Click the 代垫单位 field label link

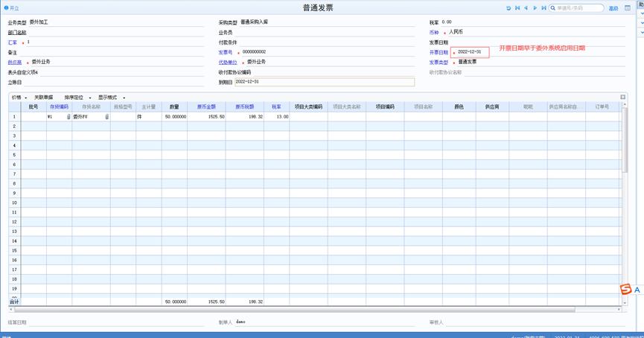click(228, 63)
